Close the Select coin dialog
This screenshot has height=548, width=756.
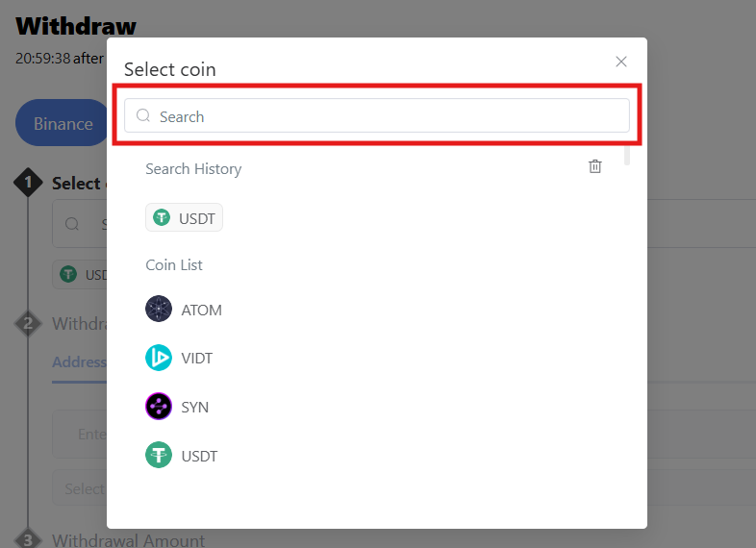621,62
